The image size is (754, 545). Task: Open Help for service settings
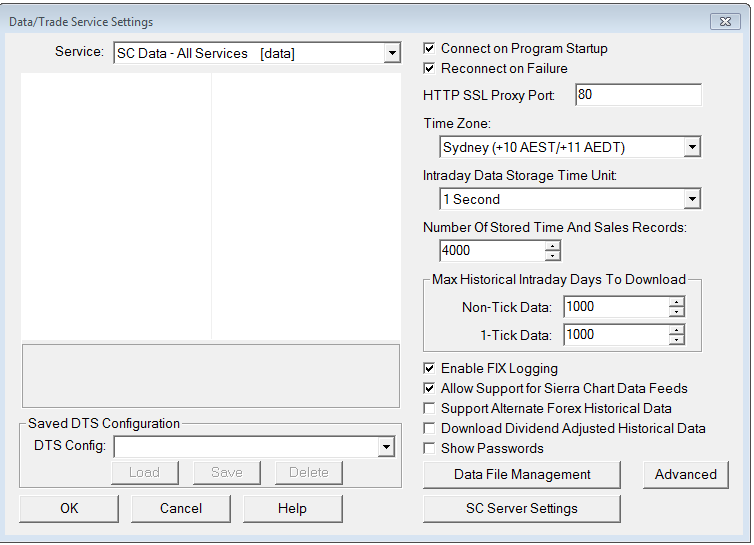(292, 508)
